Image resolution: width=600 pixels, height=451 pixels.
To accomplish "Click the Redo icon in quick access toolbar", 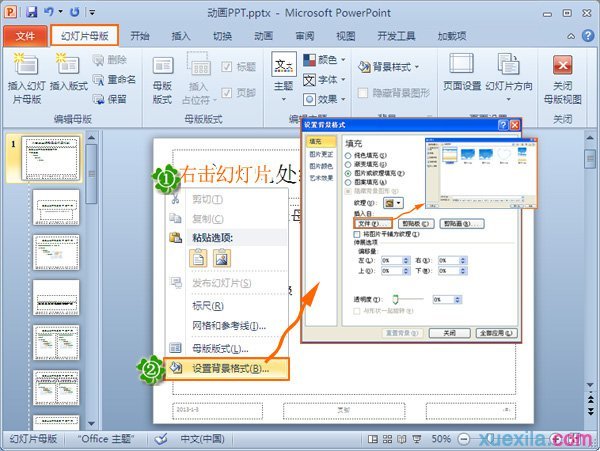I will [75, 12].
